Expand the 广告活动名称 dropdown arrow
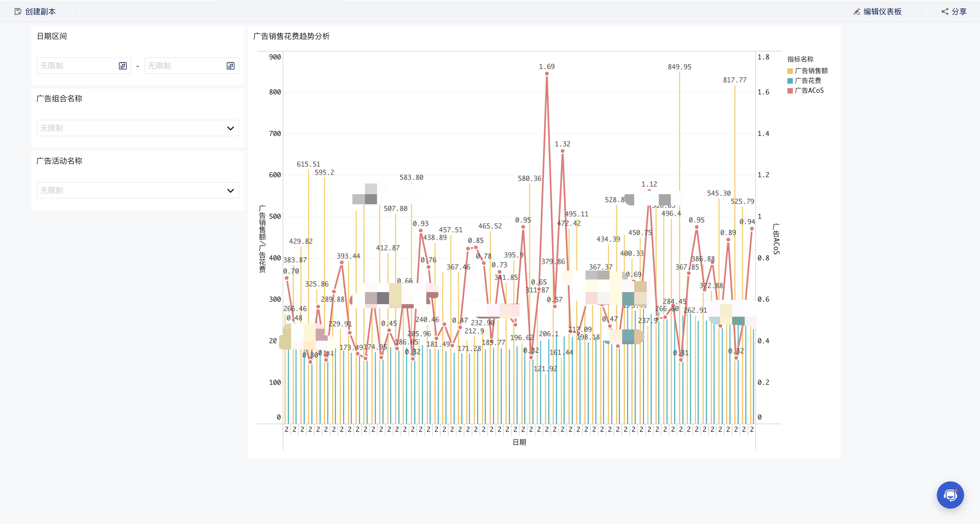 click(x=230, y=191)
